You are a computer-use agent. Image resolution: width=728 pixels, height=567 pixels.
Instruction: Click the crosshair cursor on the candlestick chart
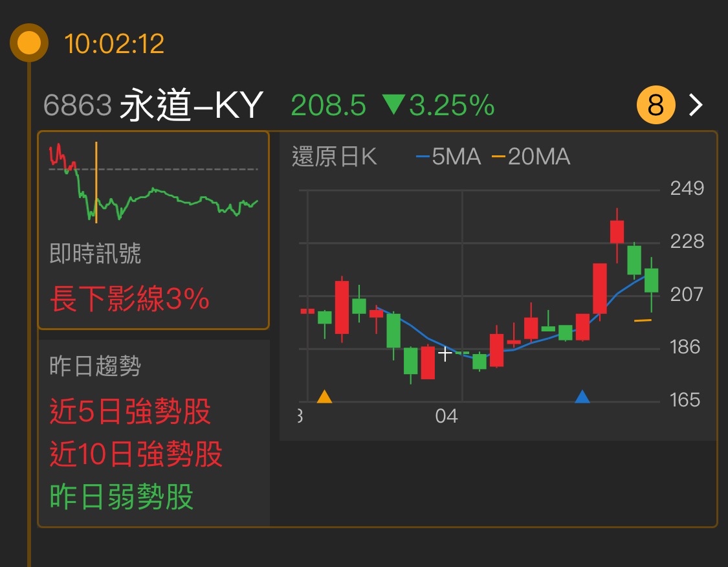click(x=445, y=353)
